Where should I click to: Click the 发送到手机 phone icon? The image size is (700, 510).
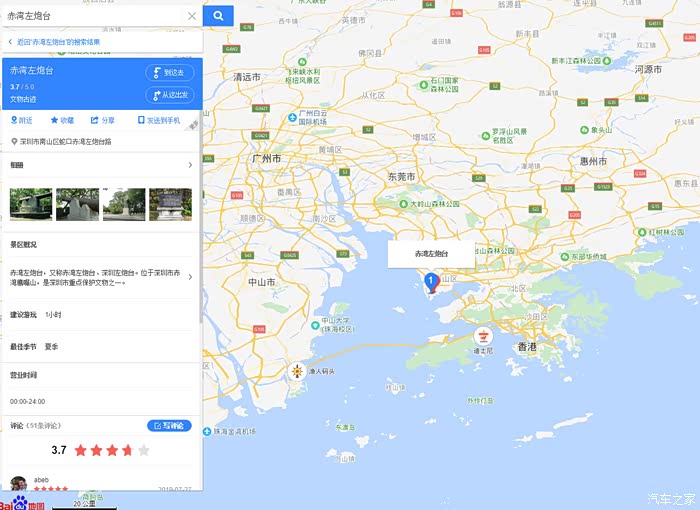[x=141, y=120]
